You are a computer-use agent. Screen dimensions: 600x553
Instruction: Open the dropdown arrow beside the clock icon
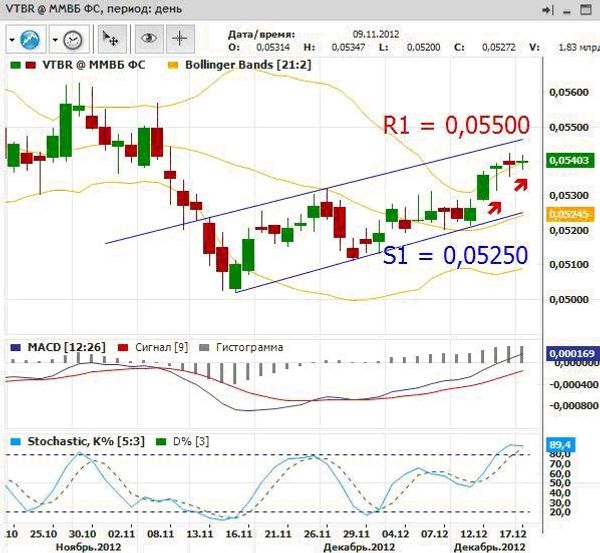(55, 40)
